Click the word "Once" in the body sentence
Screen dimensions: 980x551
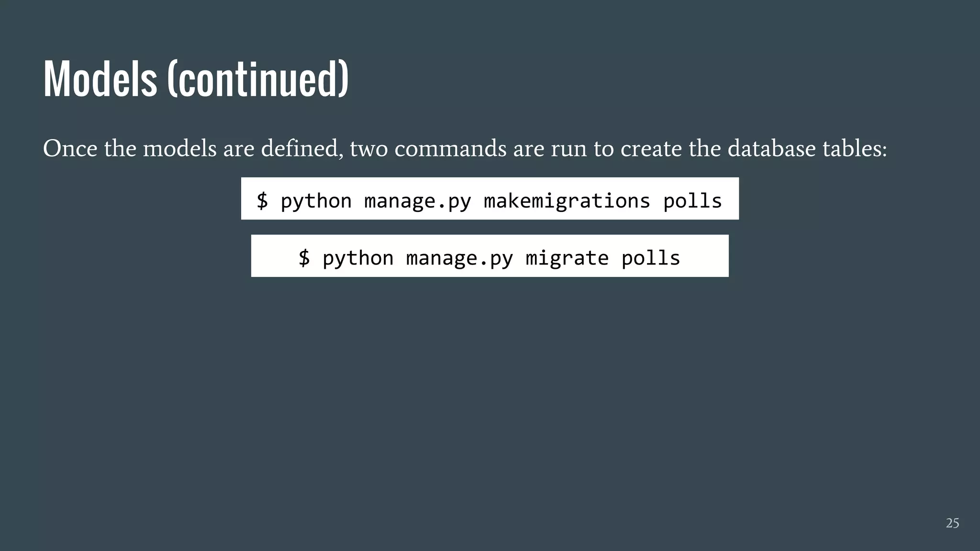click(70, 149)
